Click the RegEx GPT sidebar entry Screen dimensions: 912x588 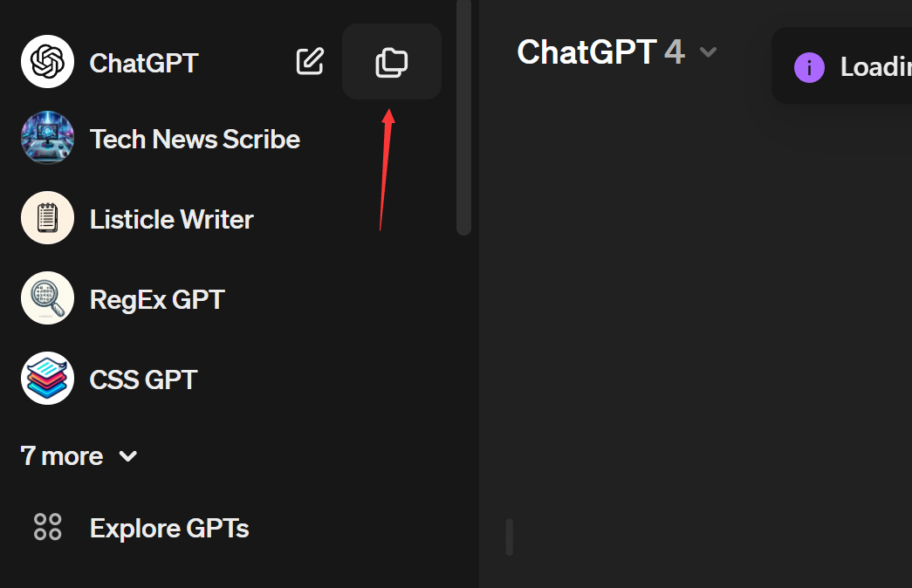(x=156, y=297)
